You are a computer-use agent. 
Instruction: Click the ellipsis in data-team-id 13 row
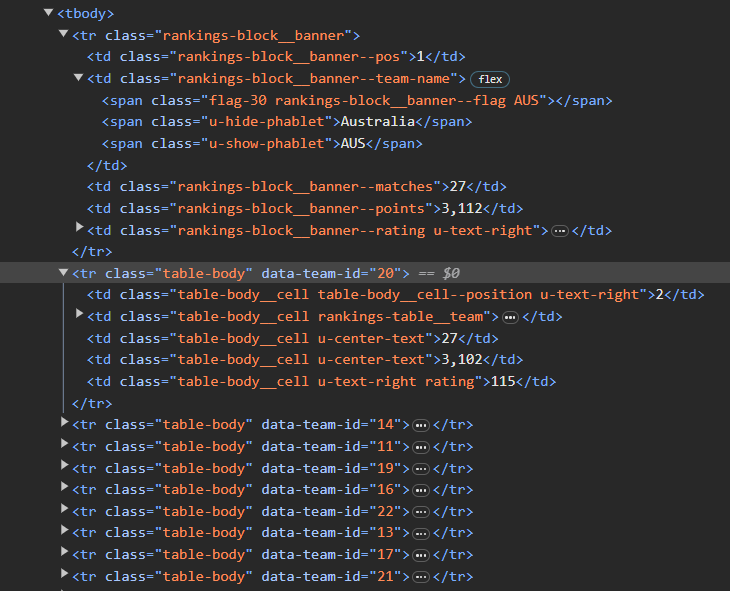(420, 534)
